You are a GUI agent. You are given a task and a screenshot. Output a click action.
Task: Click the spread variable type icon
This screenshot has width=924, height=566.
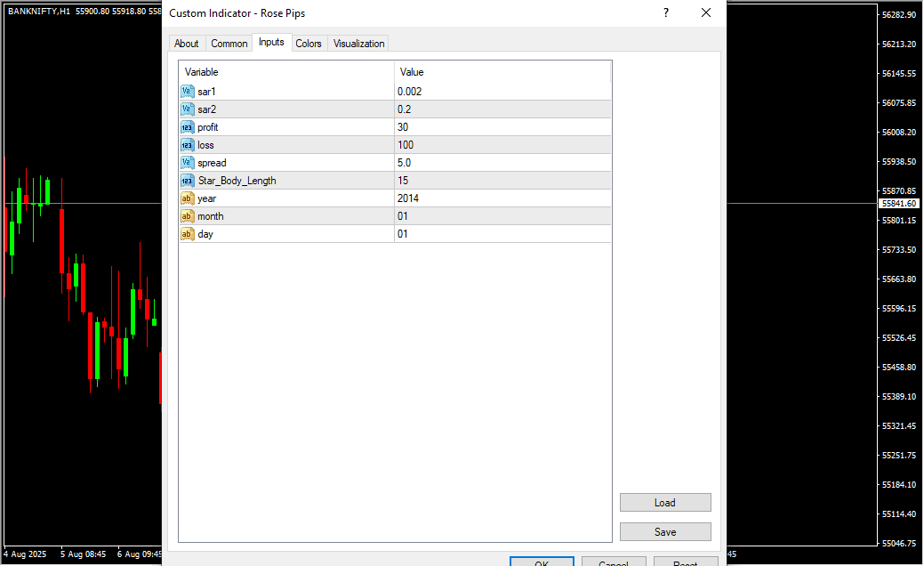click(x=188, y=163)
